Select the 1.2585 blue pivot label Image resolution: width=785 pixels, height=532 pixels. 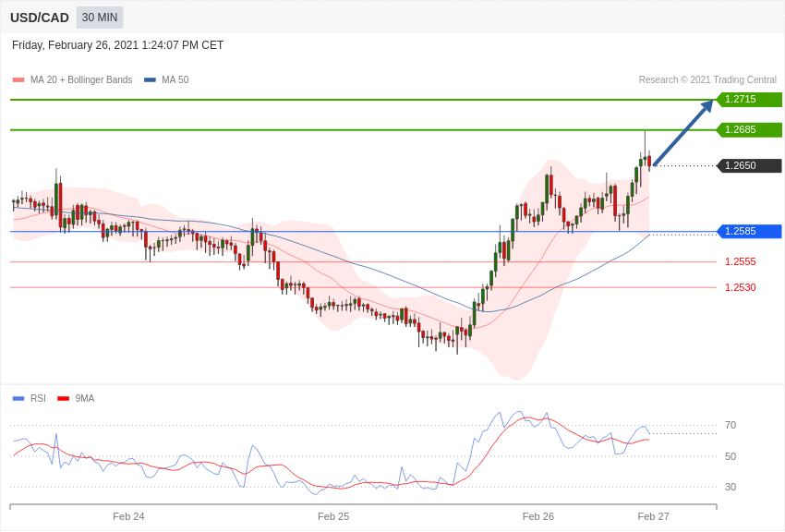tap(749, 231)
